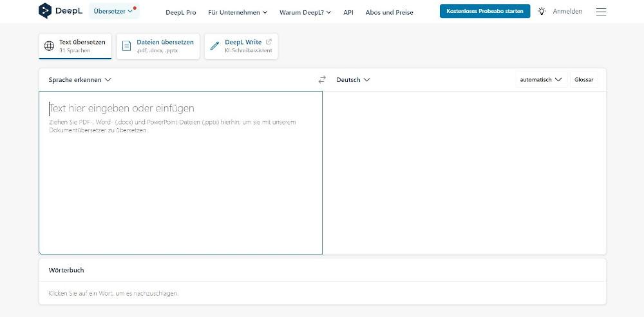The height and width of the screenshot is (317, 644).
Task: Click the Glossar button
Action: (583, 80)
